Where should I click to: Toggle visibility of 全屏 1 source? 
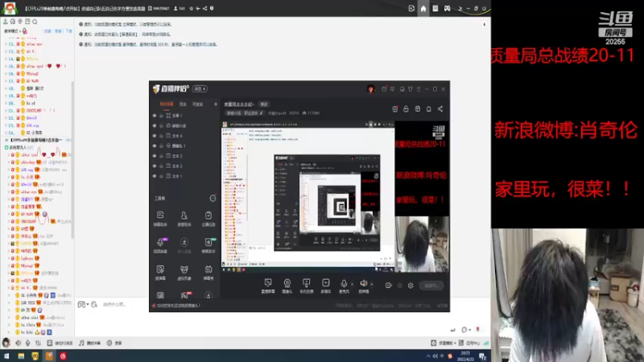click(x=155, y=116)
